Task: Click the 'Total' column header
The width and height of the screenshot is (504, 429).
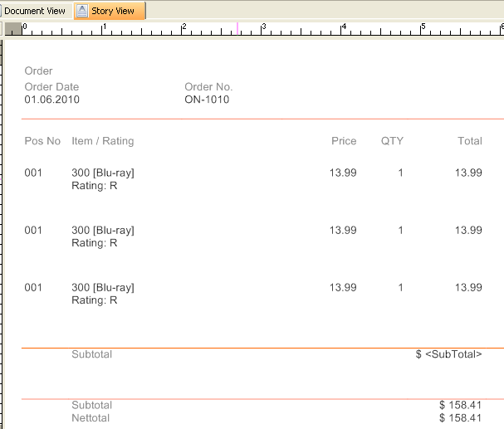Action: [469, 141]
